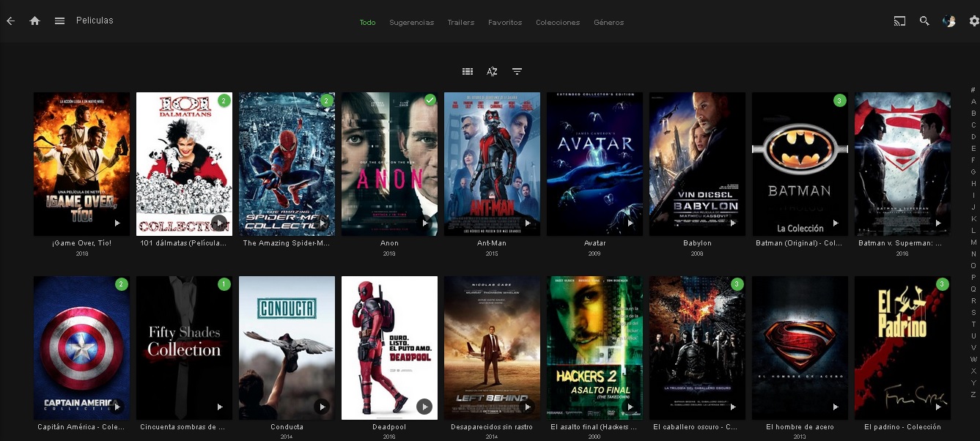
Task: Play the 101 dálmatas collection
Action: pyautogui.click(x=219, y=223)
